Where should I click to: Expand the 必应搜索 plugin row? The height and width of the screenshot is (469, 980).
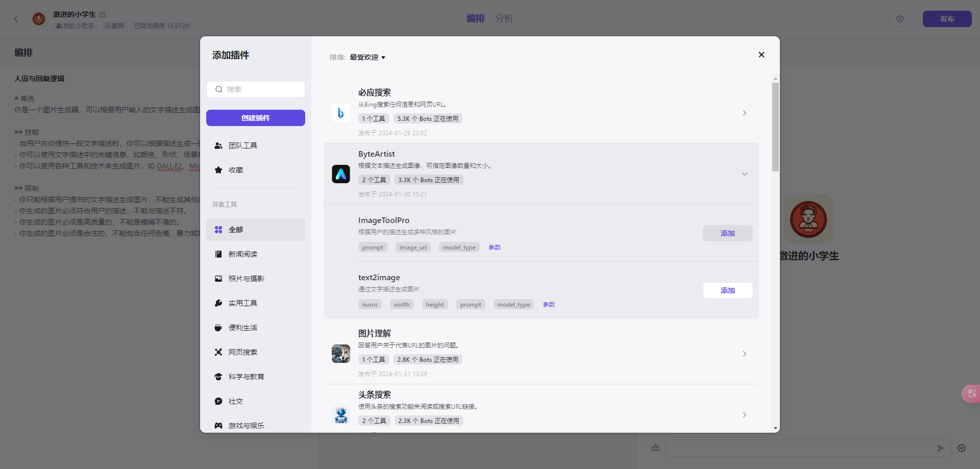[745, 113]
